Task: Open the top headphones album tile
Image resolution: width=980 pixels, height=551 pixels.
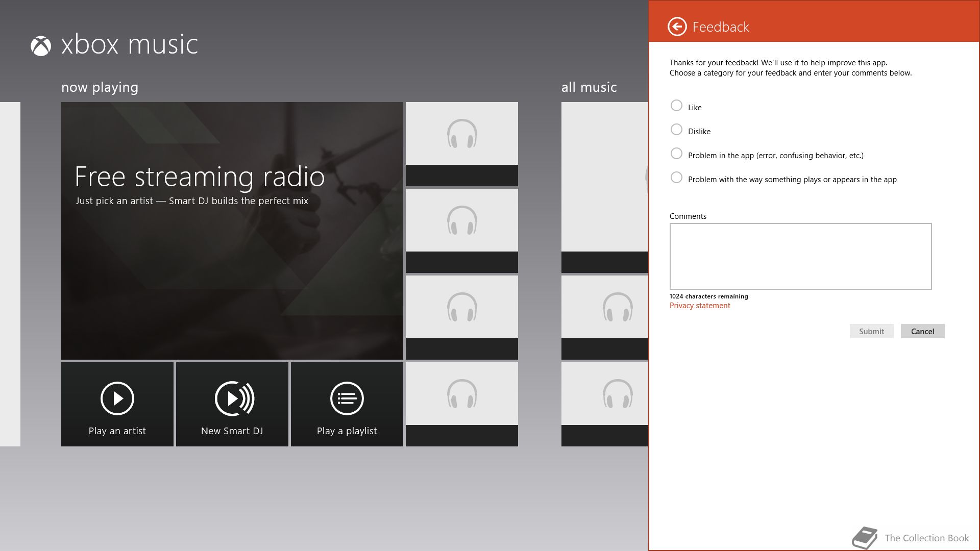Action: (x=461, y=143)
